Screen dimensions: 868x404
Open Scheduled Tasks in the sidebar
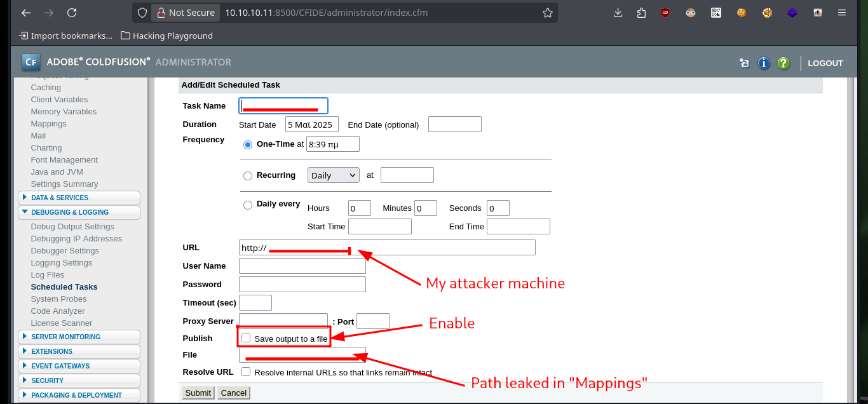[x=64, y=287]
